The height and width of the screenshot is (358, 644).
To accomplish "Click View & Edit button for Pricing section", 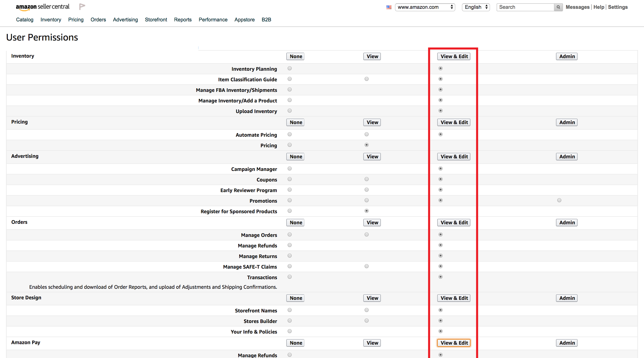I will [454, 122].
